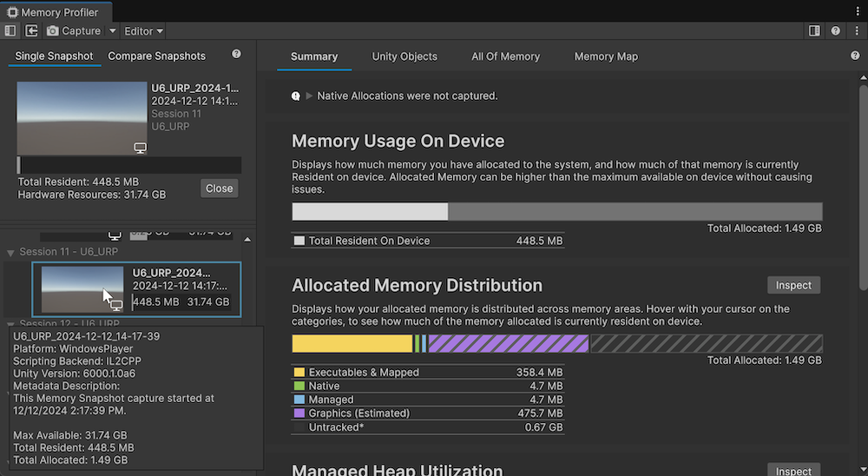Select the 'Native' legend row
This screenshot has width=868, height=476.
(x=428, y=387)
